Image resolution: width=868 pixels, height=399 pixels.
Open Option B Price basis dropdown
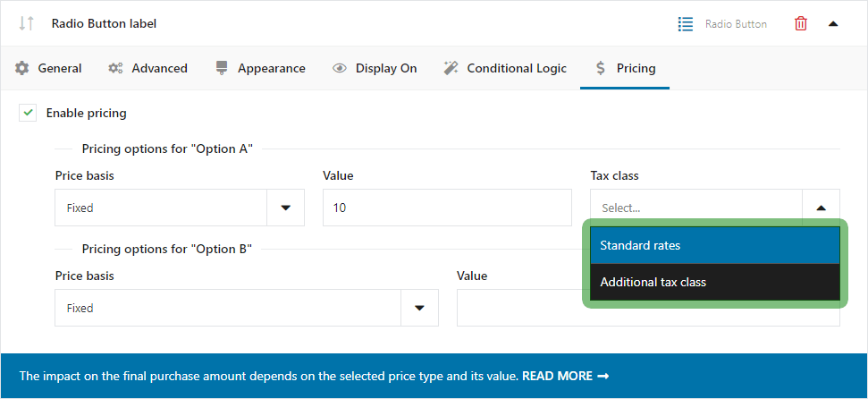click(x=247, y=308)
